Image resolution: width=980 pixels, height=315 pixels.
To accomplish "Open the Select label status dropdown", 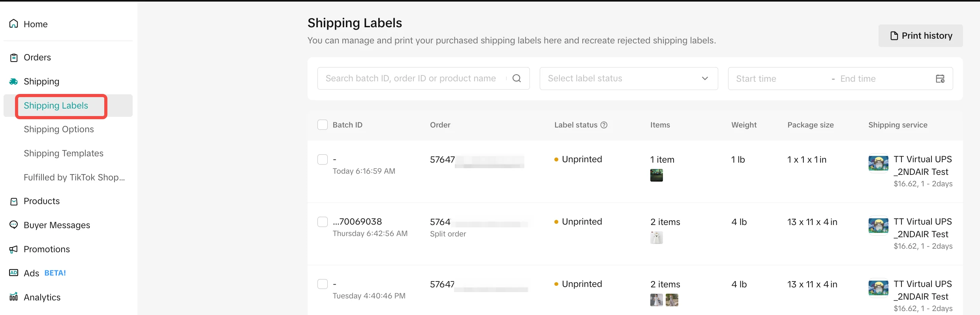I will (x=628, y=79).
